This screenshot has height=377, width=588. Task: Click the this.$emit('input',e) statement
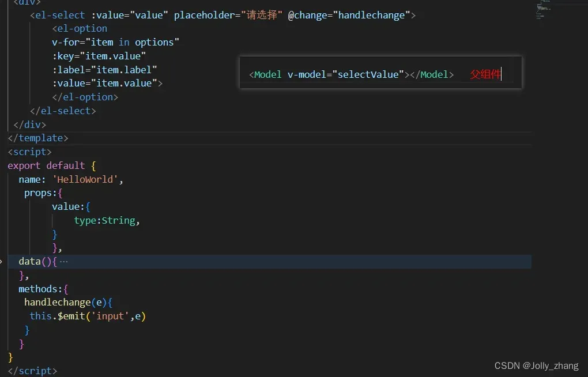click(88, 316)
